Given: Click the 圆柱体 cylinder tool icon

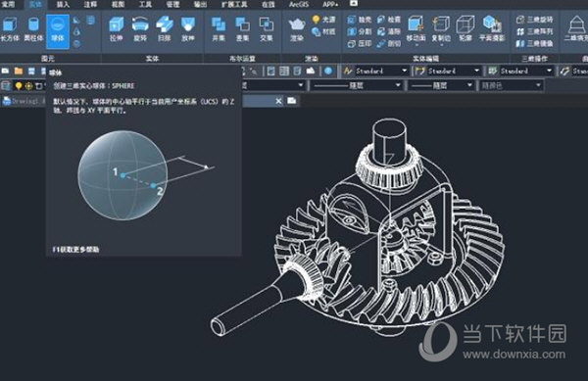Looking at the screenshot, I should pyautogui.click(x=33, y=28).
